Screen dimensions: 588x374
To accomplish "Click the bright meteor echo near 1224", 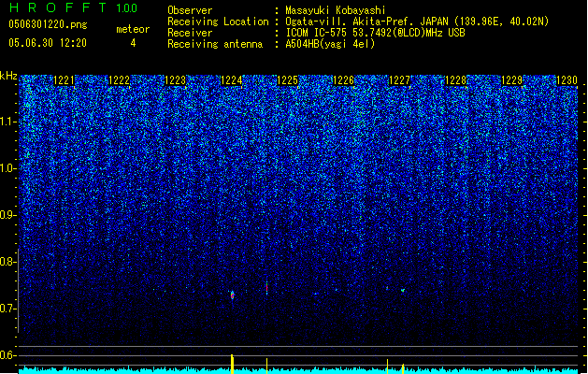I will pyautogui.click(x=233, y=295).
